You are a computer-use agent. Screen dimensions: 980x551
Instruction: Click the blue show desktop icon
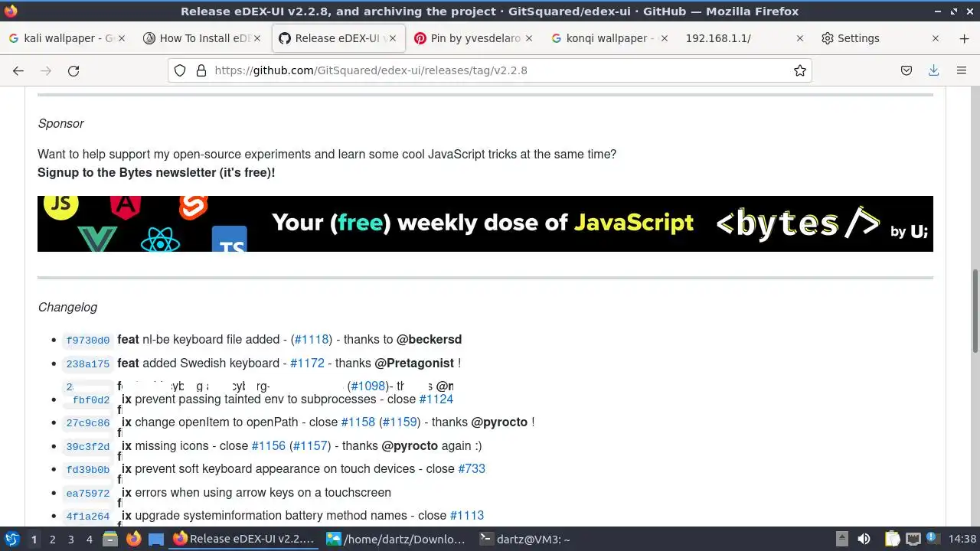[x=156, y=539]
